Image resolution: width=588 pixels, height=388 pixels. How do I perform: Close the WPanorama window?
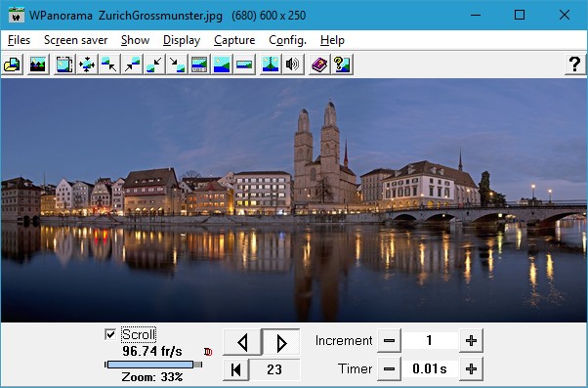click(565, 15)
